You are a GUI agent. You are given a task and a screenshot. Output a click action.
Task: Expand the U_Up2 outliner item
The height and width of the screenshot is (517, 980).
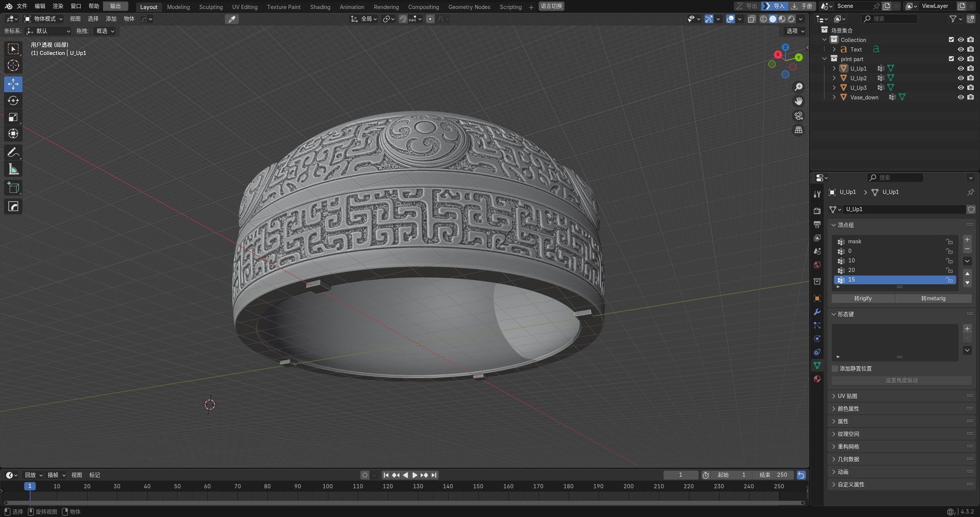click(834, 78)
